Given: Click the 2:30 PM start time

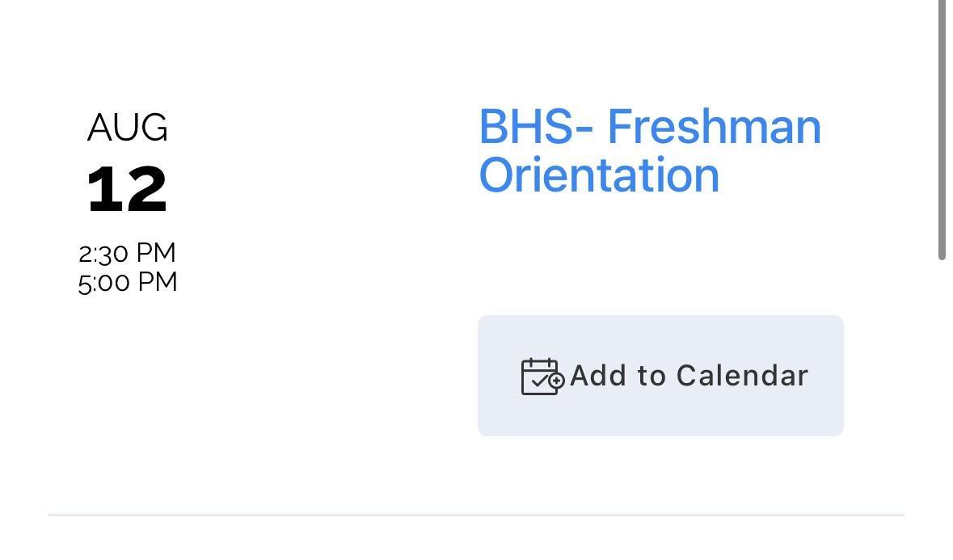Looking at the screenshot, I should 127,253.
